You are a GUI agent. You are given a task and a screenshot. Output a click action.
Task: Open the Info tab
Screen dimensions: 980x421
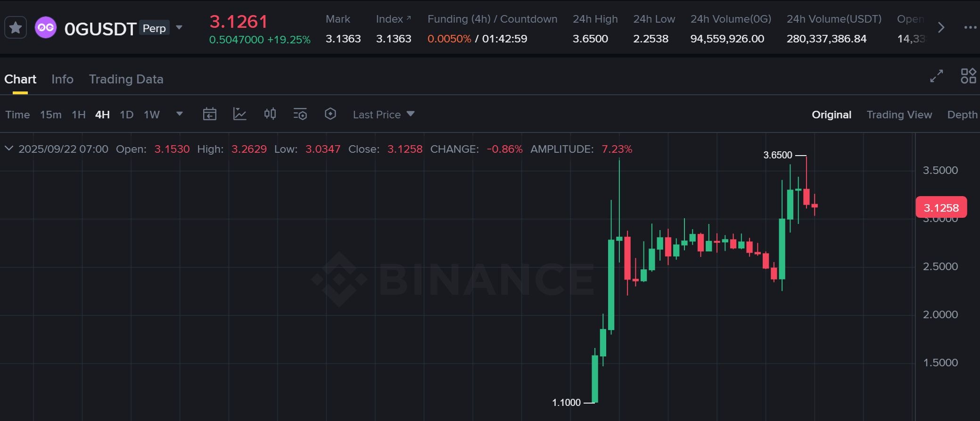(62, 79)
